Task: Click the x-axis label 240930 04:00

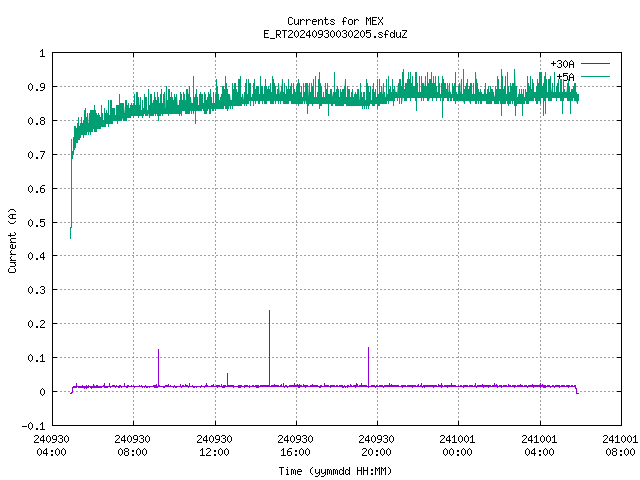Action: pyautogui.click(x=51, y=445)
